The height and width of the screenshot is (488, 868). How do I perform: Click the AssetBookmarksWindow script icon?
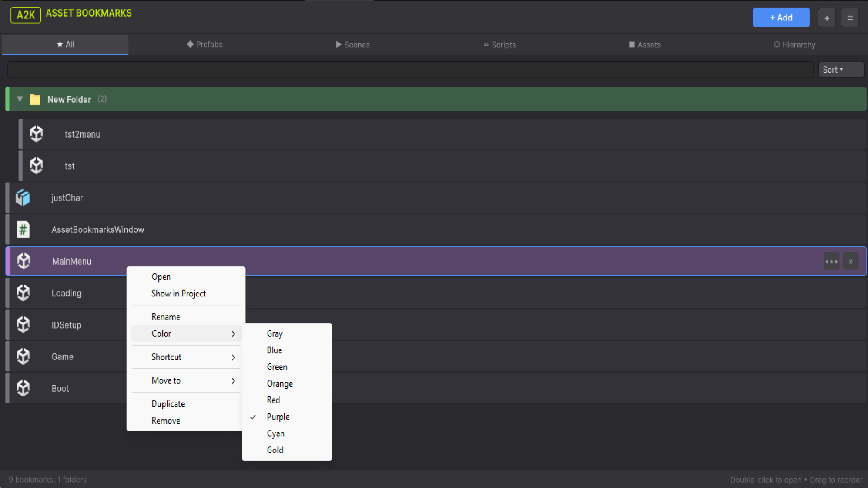23,230
